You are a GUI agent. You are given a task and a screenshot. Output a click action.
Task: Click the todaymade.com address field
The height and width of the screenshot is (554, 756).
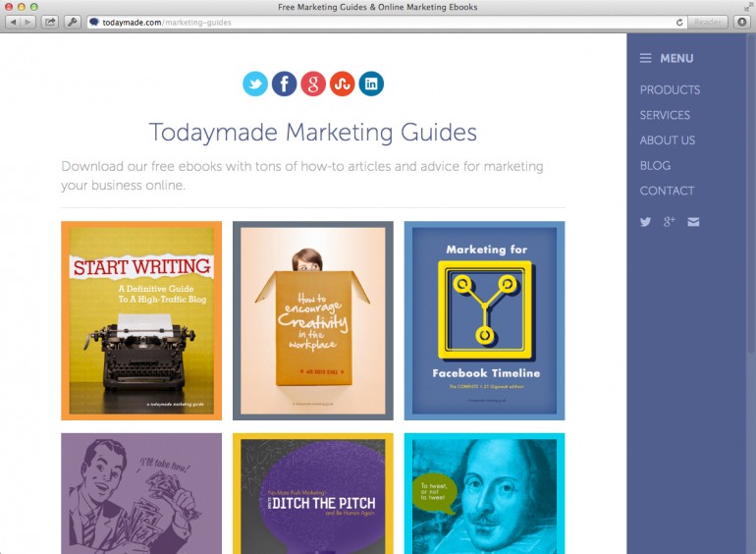386,23
